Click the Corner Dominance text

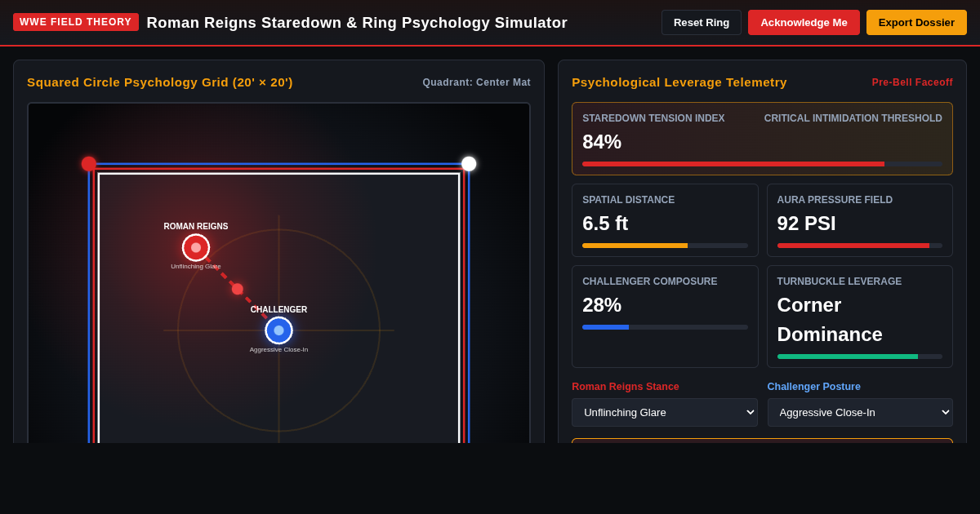point(830,320)
